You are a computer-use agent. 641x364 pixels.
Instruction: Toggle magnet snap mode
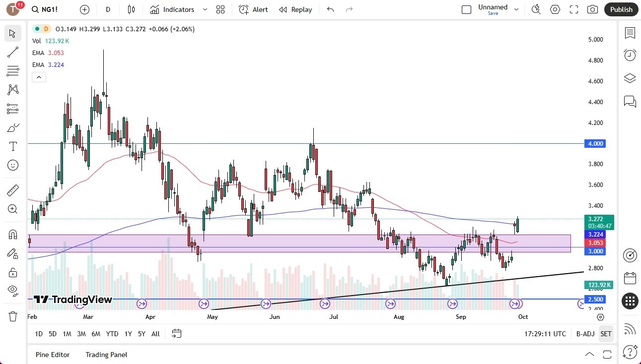[13, 234]
